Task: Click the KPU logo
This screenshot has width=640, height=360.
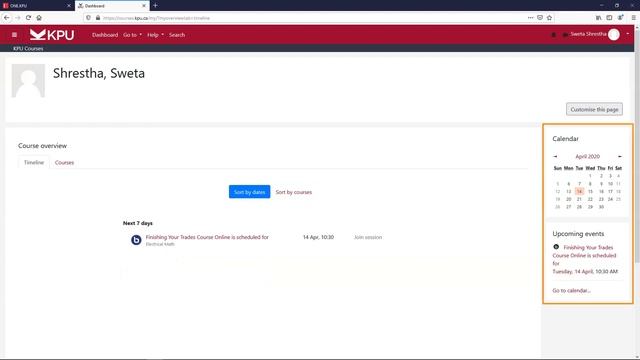Action: [x=52, y=35]
